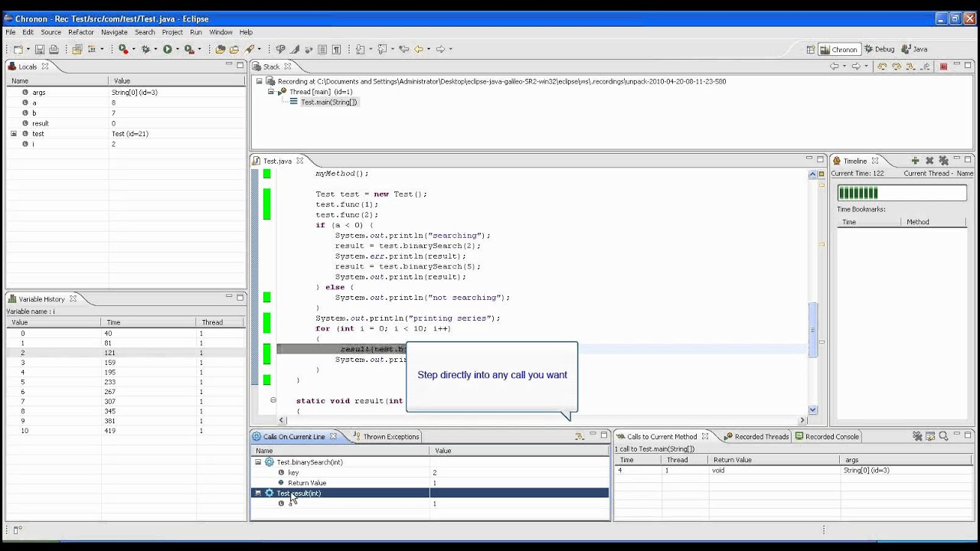Switch to the Recorded Console tab

[827, 436]
